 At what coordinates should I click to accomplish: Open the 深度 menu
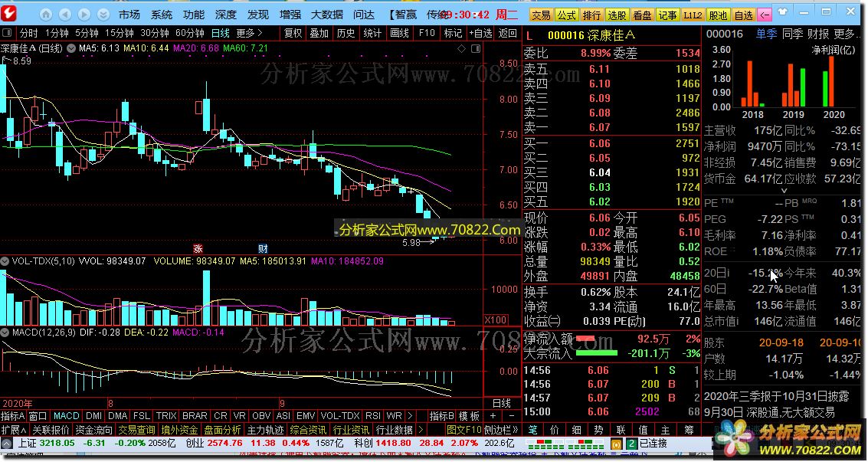226,15
